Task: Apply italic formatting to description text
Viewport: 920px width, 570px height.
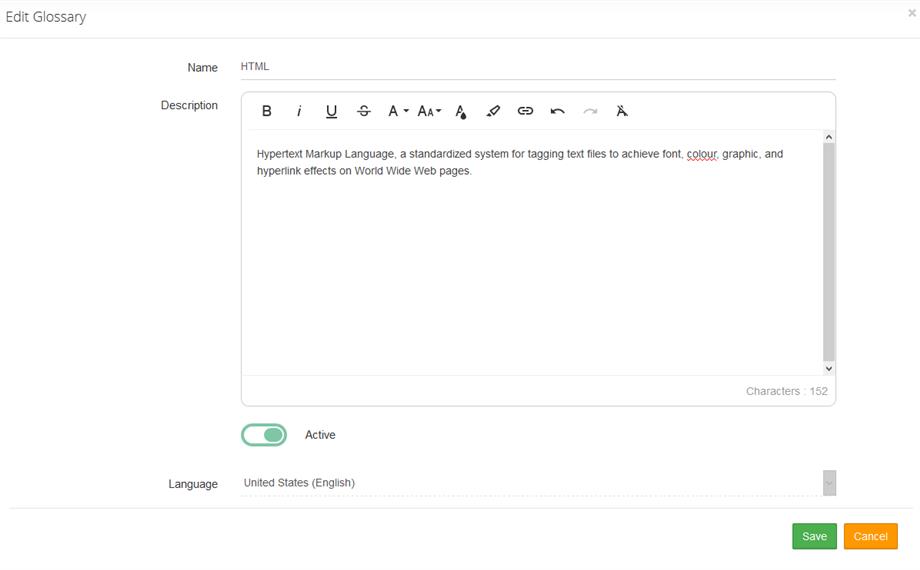Action: coord(299,111)
